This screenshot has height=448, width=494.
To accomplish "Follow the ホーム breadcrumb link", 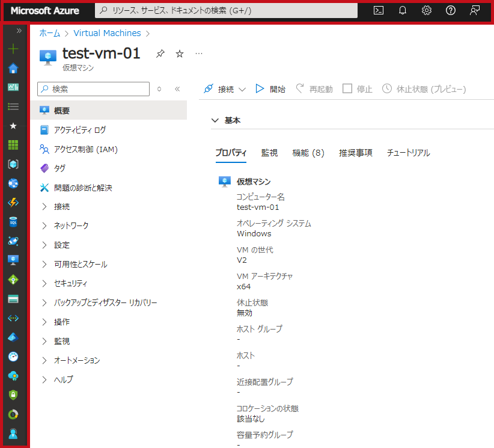I will [x=49, y=33].
